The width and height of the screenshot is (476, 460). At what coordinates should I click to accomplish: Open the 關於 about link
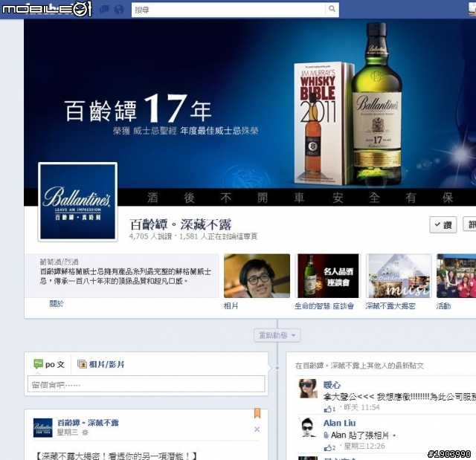(x=57, y=303)
